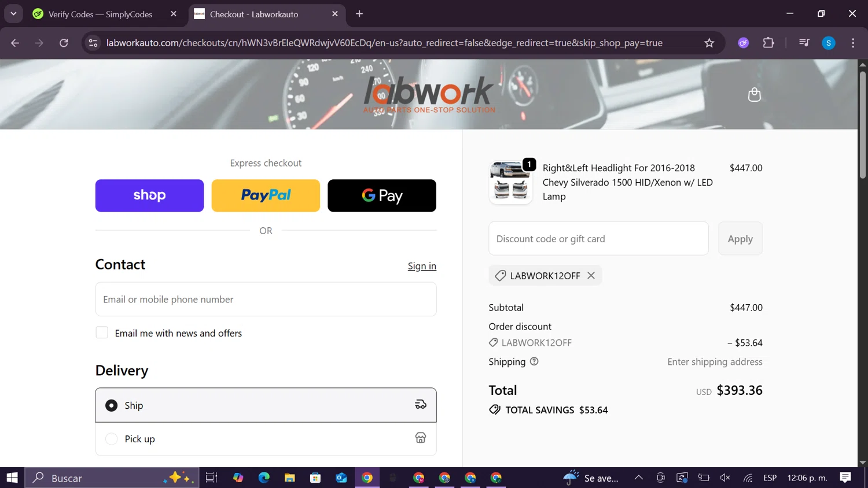Select the Checkout - Labworkauto tab

click(x=266, y=14)
